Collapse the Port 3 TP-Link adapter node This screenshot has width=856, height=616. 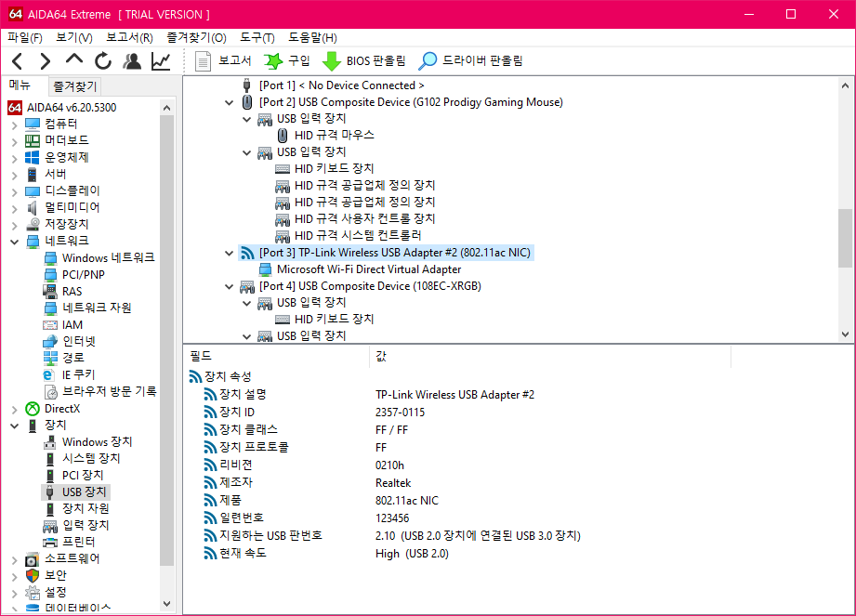(230, 253)
